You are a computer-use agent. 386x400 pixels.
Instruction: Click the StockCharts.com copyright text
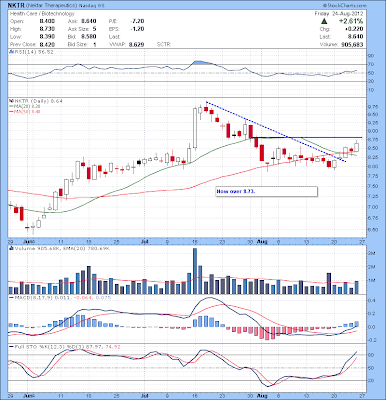click(x=345, y=6)
